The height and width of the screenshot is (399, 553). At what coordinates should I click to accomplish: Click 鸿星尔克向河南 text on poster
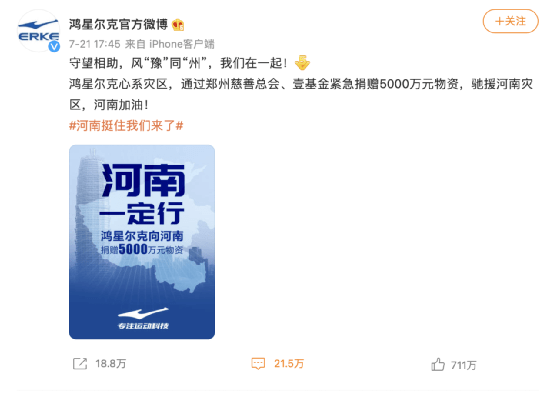pyautogui.click(x=142, y=236)
